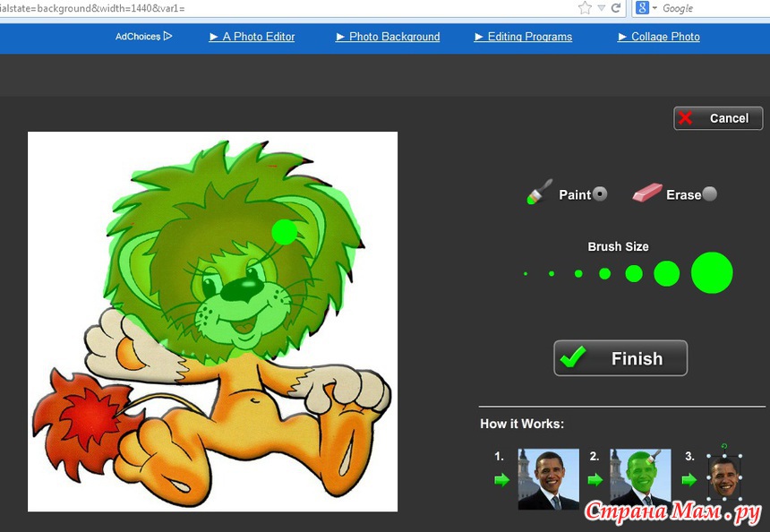770x532 pixels.
Task: Open the Collage Photo ad link
Action: point(658,37)
